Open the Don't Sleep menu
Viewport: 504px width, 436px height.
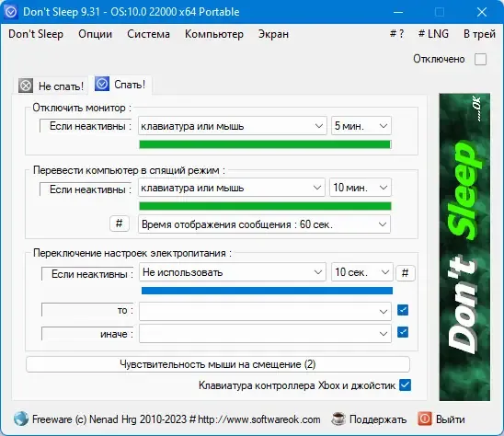pyautogui.click(x=36, y=34)
